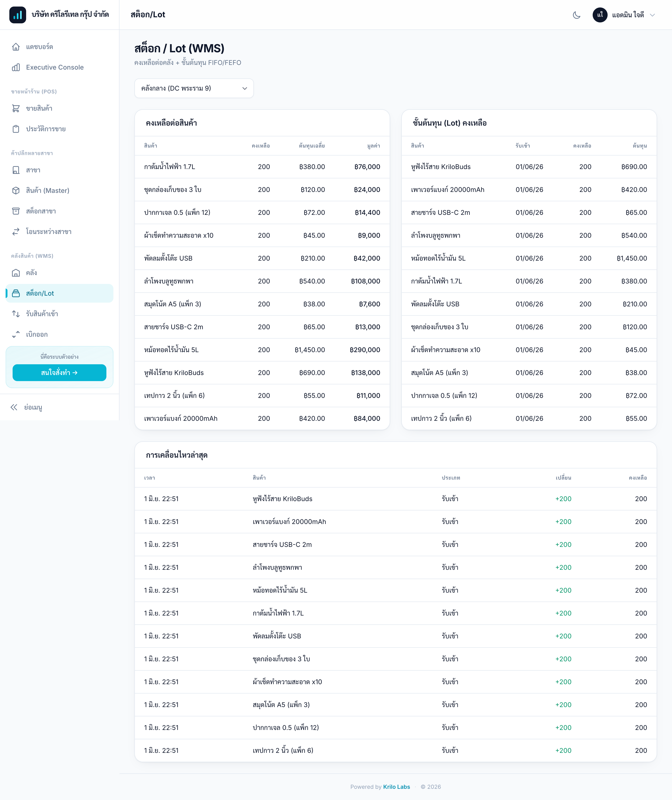Open Executive Console via chart icon
672x800 pixels.
16,67
